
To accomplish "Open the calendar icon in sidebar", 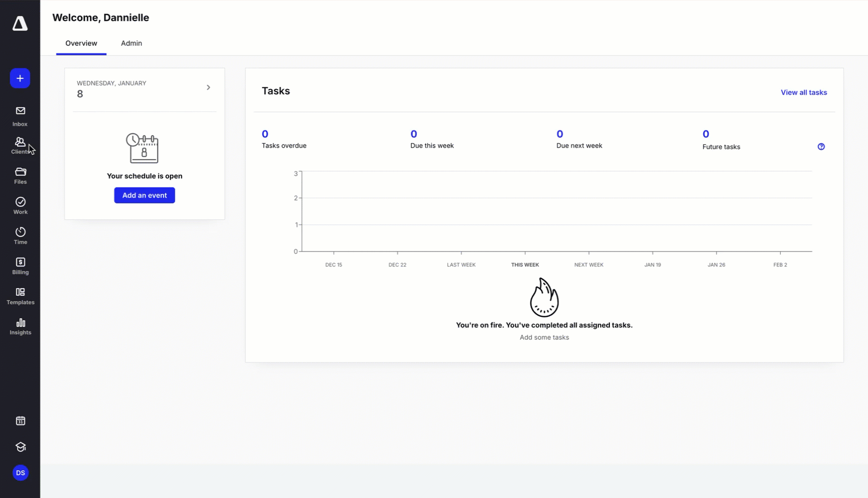I will (x=20, y=421).
